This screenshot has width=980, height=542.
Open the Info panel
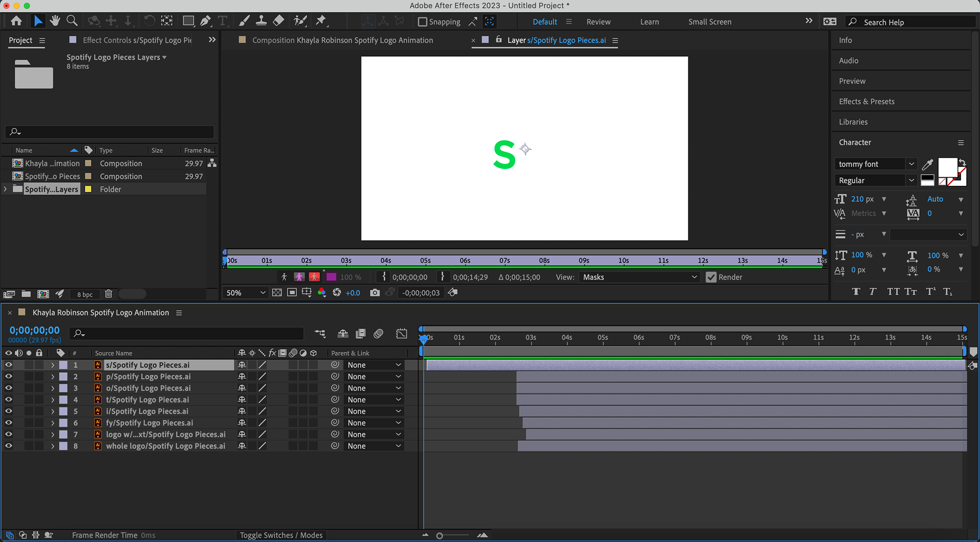(845, 40)
